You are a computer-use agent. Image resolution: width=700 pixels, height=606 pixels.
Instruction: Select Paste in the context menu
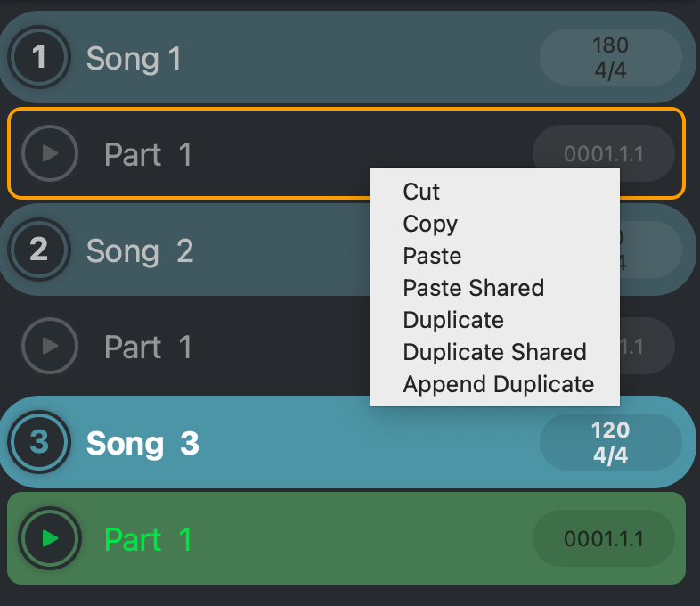[x=432, y=256]
